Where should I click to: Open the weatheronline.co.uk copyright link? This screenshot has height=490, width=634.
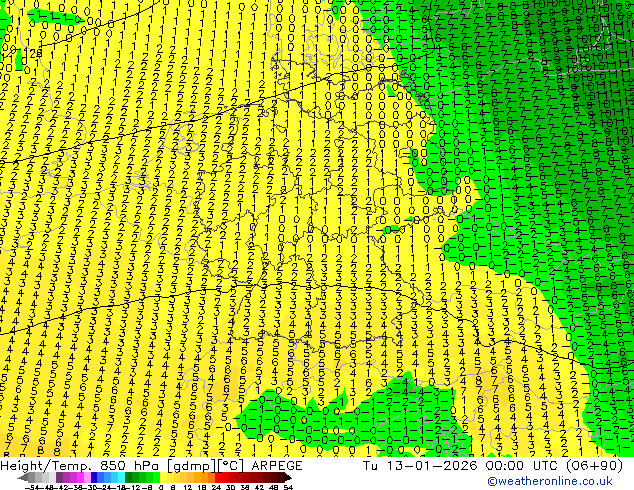pyautogui.click(x=550, y=481)
